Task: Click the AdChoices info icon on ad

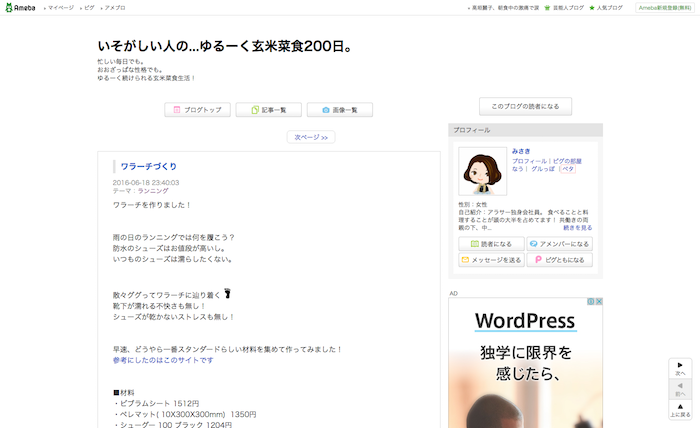Action: tap(591, 302)
